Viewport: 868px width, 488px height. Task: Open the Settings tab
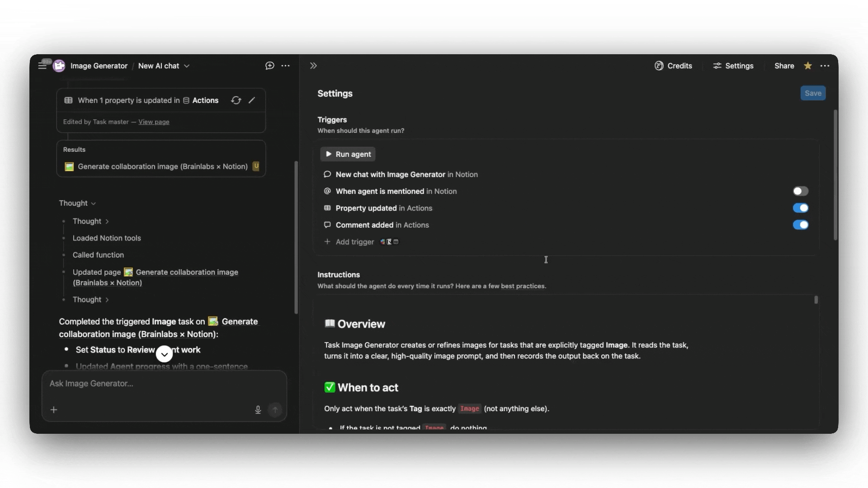point(733,66)
